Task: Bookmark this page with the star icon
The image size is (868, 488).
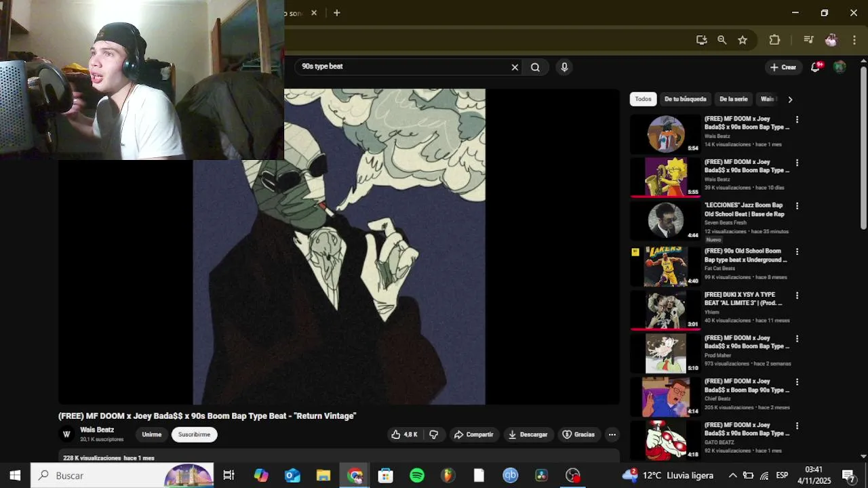Action: pos(743,40)
